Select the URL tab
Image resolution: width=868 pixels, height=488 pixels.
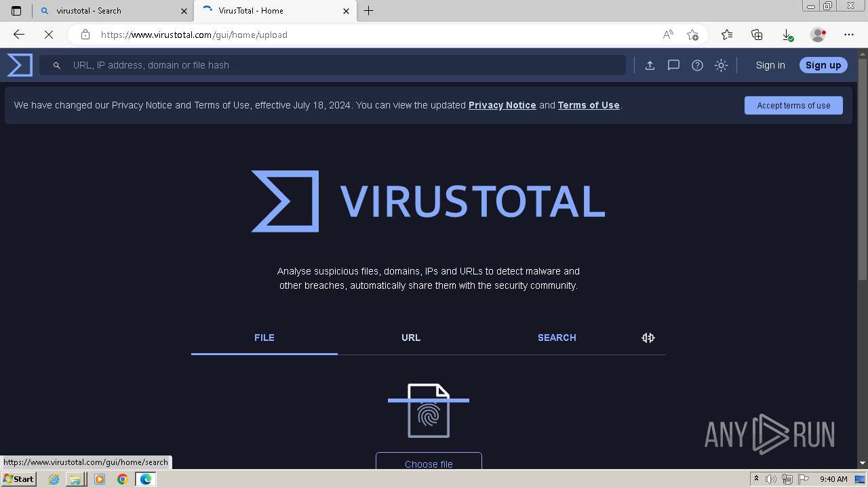click(x=411, y=338)
